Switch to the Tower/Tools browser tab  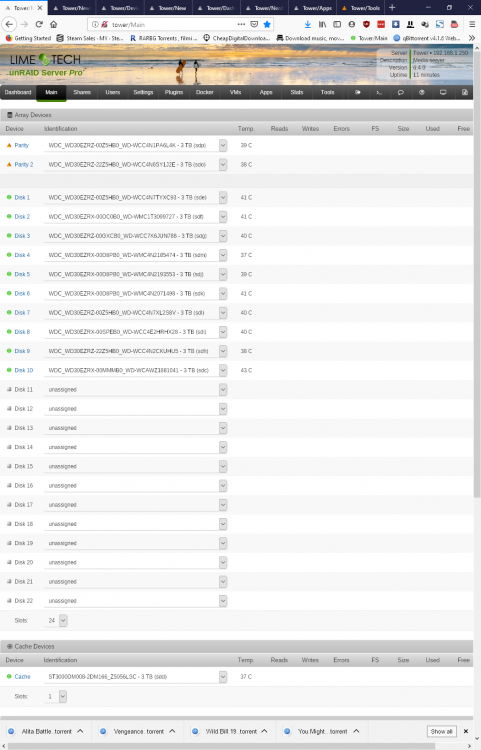click(361, 8)
